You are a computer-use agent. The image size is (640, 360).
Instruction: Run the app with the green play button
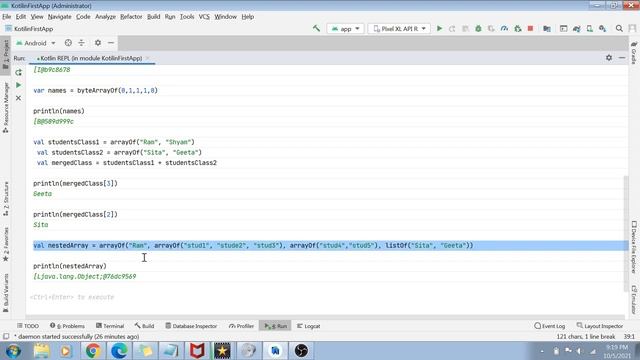[440, 29]
